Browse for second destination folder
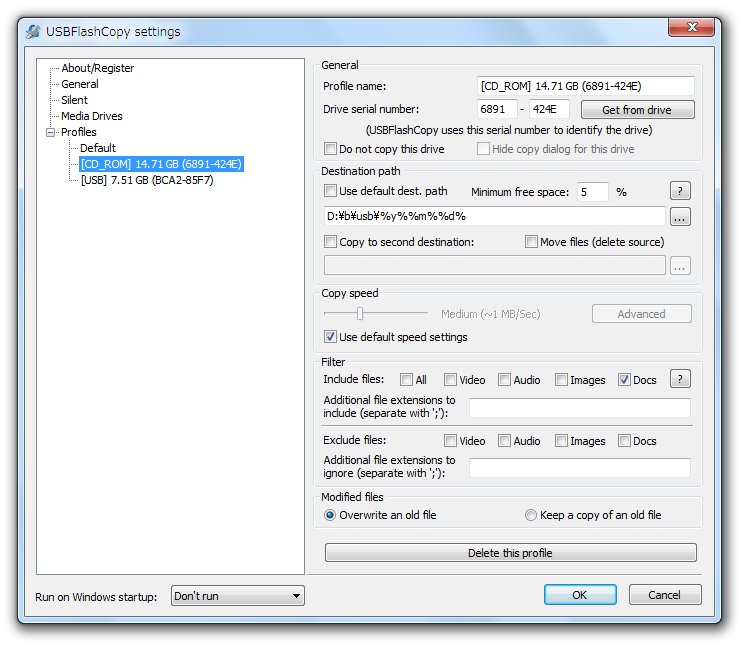This screenshot has width=742, height=645. pyautogui.click(x=680, y=266)
